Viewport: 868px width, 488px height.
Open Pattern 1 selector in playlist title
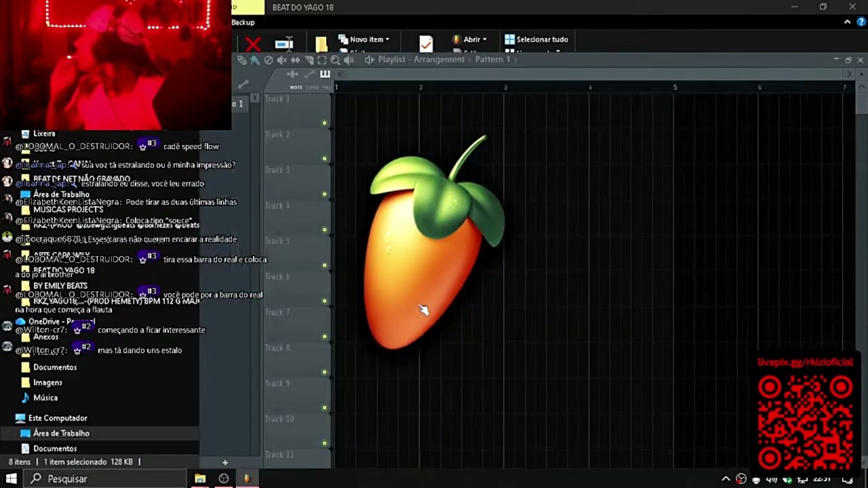pyautogui.click(x=493, y=60)
